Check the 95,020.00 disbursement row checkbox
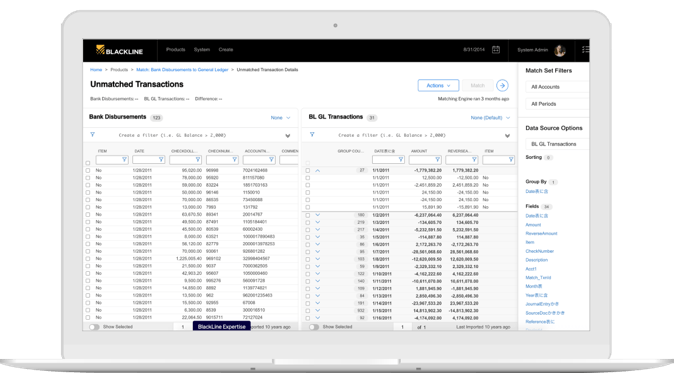This screenshot has width=674, height=385. pyautogui.click(x=88, y=171)
